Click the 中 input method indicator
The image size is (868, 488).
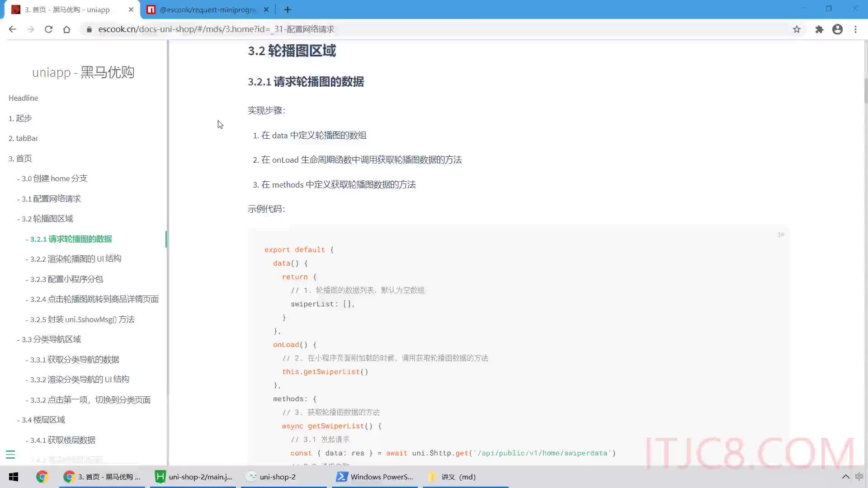tap(859, 477)
